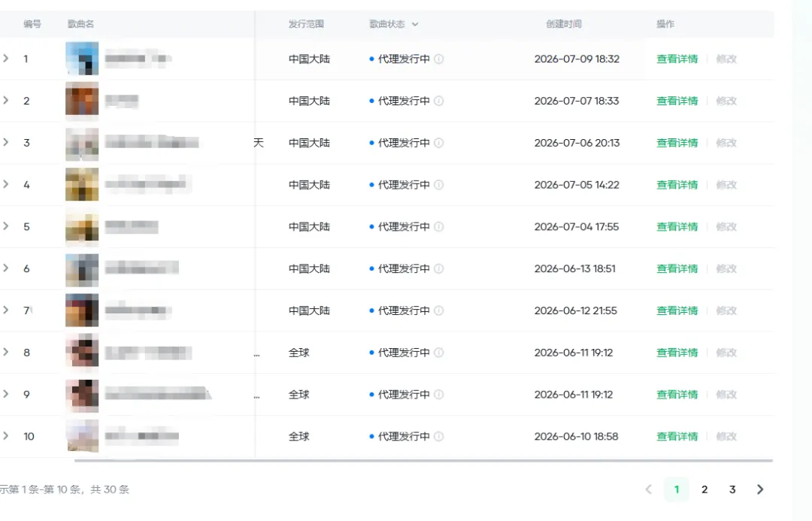Open 查看详情 for song number 3
The image size is (812, 521).
(x=677, y=143)
